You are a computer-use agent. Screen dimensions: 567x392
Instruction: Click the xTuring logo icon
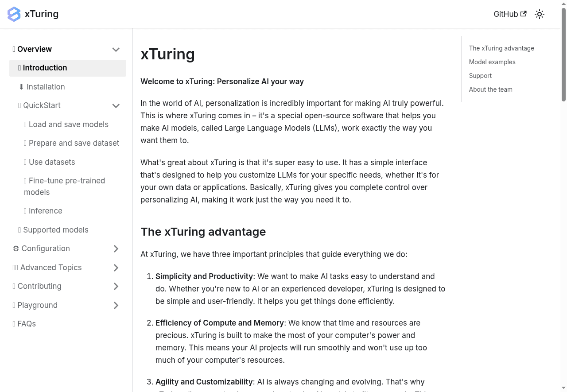tap(14, 14)
